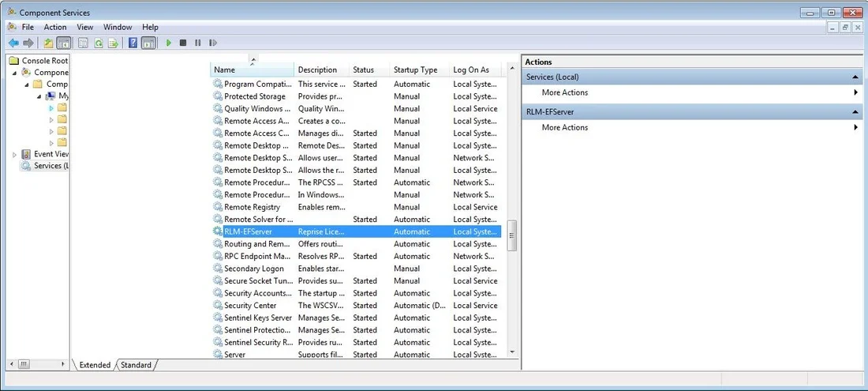868x391 pixels.
Task: Select the Remote Registry service row
Action: pos(355,207)
